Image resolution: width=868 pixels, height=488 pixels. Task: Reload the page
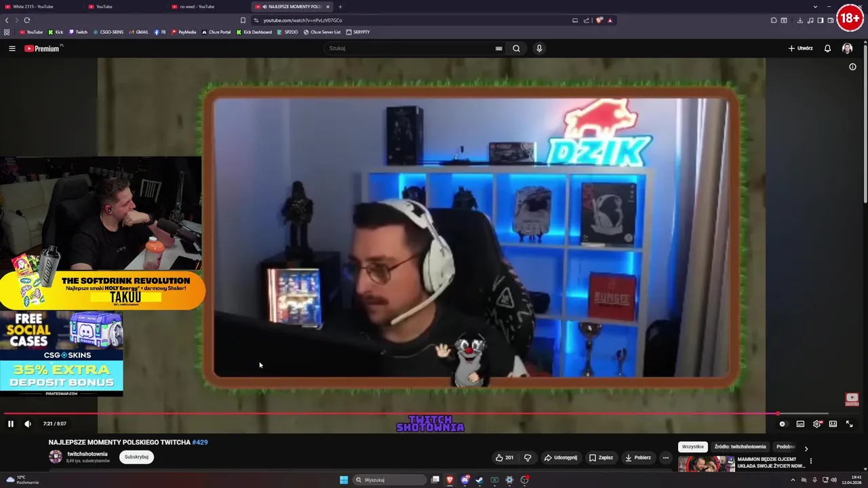pos(27,20)
